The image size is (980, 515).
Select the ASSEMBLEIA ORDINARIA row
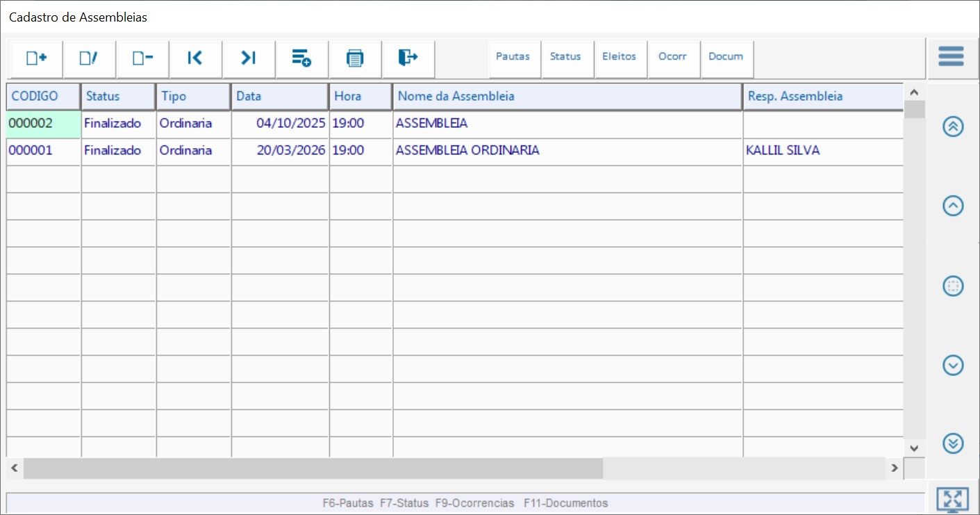[x=467, y=151]
